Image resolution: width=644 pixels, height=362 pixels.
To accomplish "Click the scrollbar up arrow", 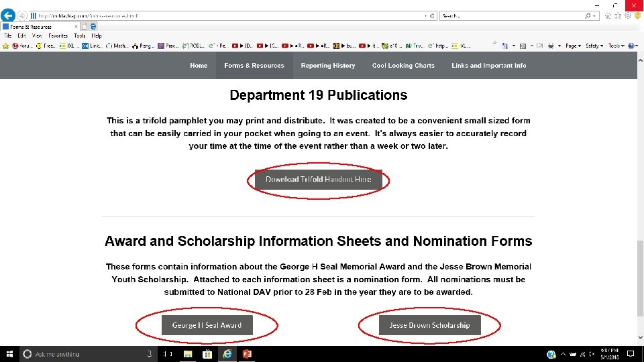I will pyautogui.click(x=640, y=60).
